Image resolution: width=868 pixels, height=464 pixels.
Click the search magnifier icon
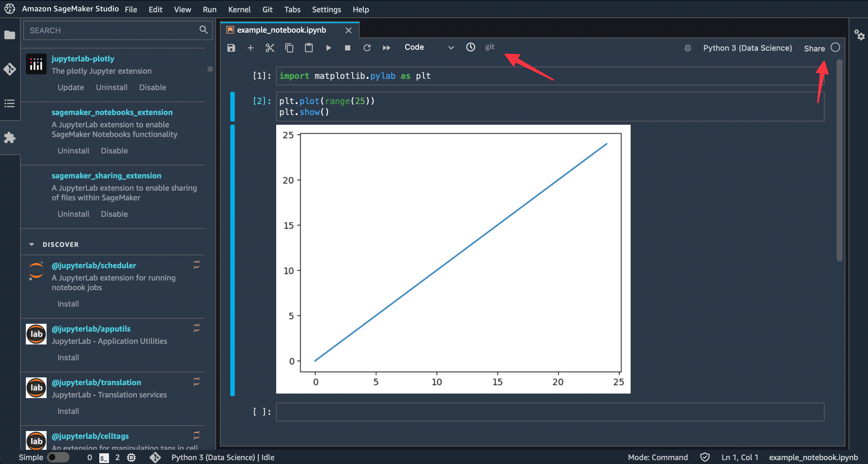[203, 30]
